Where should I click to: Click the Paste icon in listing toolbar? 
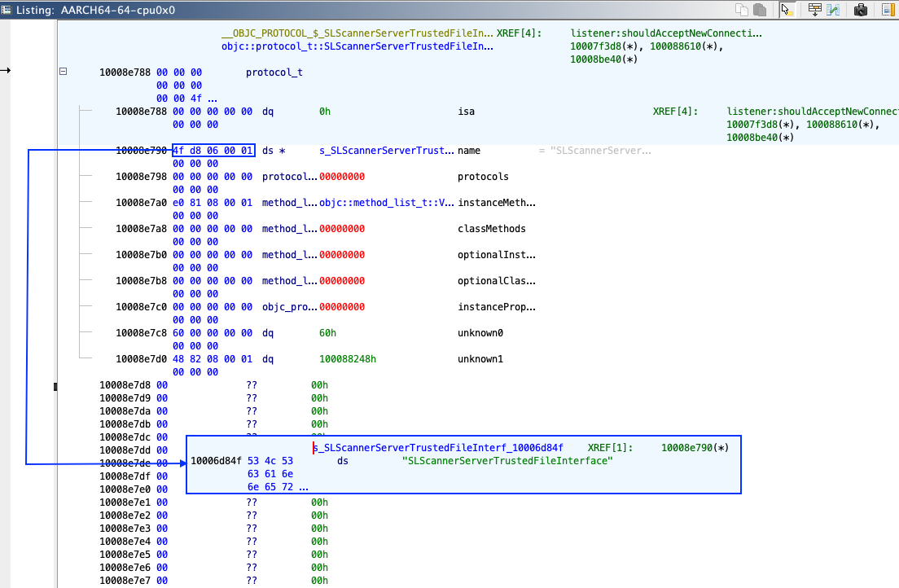tap(759, 10)
